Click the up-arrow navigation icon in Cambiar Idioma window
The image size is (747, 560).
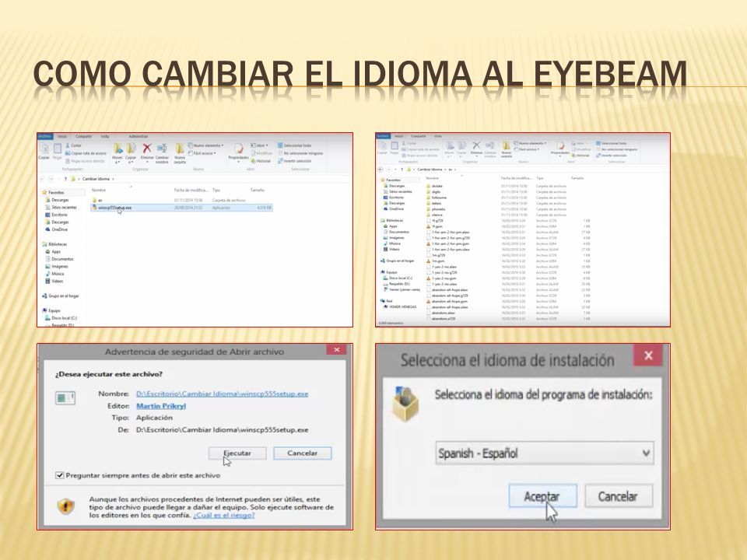pyautogui.click(x=65, y=179)
